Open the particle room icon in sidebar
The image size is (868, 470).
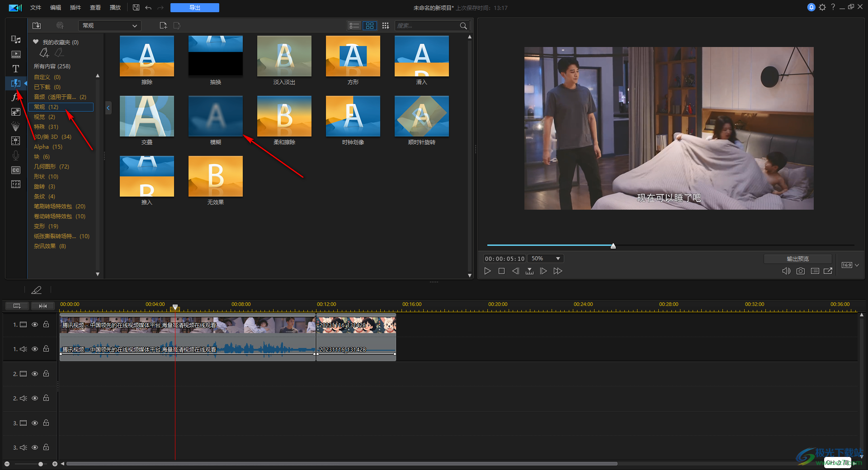tap(16, 126)
